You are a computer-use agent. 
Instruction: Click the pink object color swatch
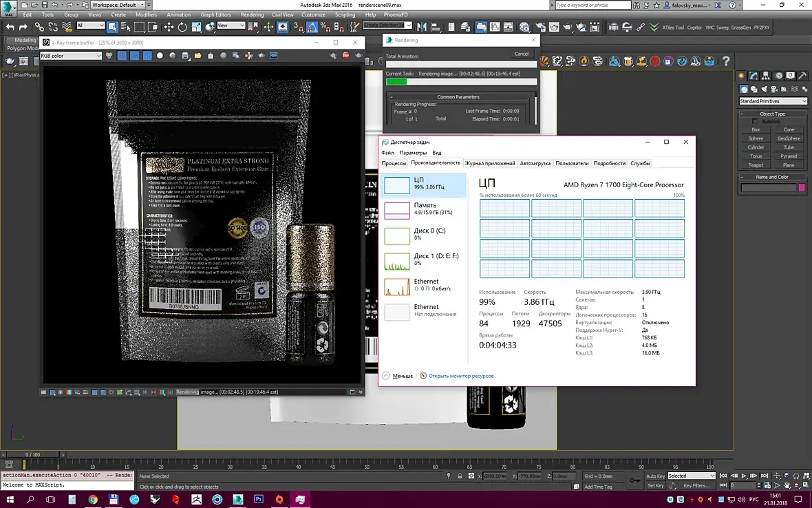801,188
